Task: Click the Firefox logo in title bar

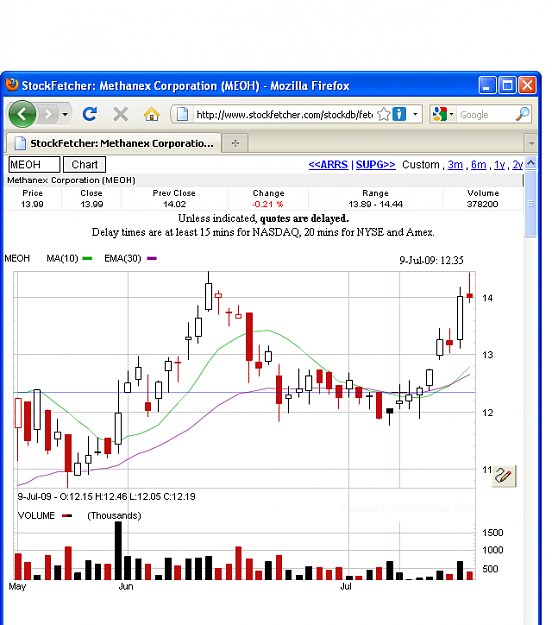Action: point(12,85)
